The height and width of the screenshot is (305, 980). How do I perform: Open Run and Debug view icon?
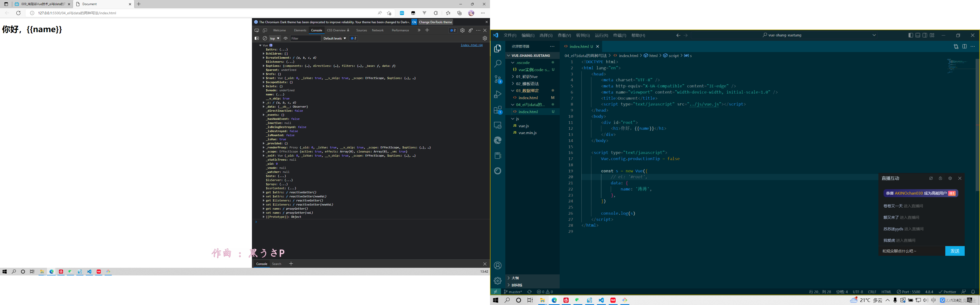pyautogui.click(x=498, y=94)
